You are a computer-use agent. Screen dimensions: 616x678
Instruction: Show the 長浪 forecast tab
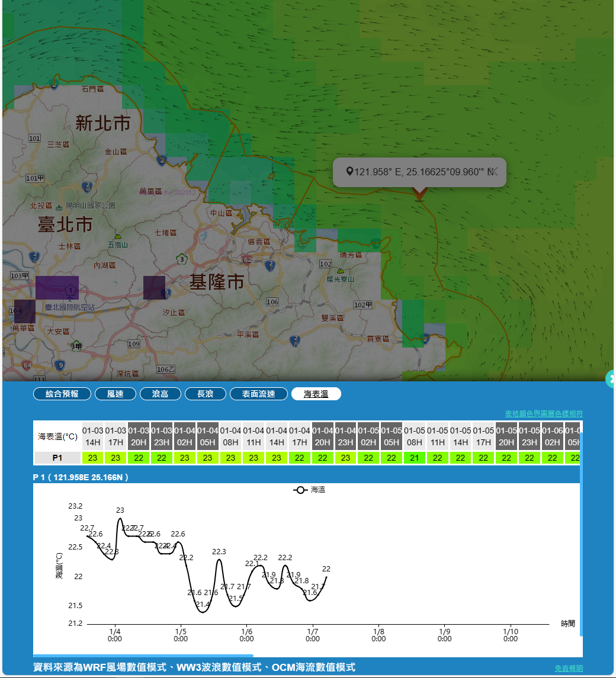point(206,394)
